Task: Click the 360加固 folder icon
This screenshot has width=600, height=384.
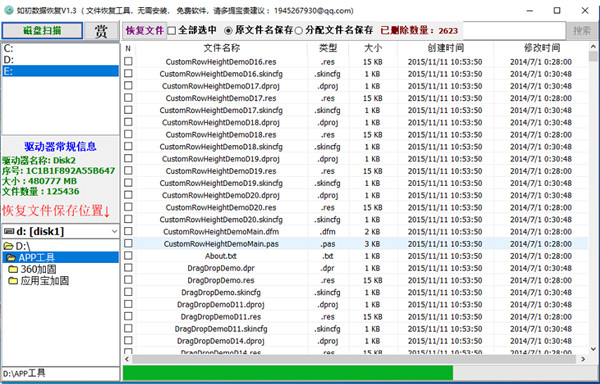Action: (13, 269)
